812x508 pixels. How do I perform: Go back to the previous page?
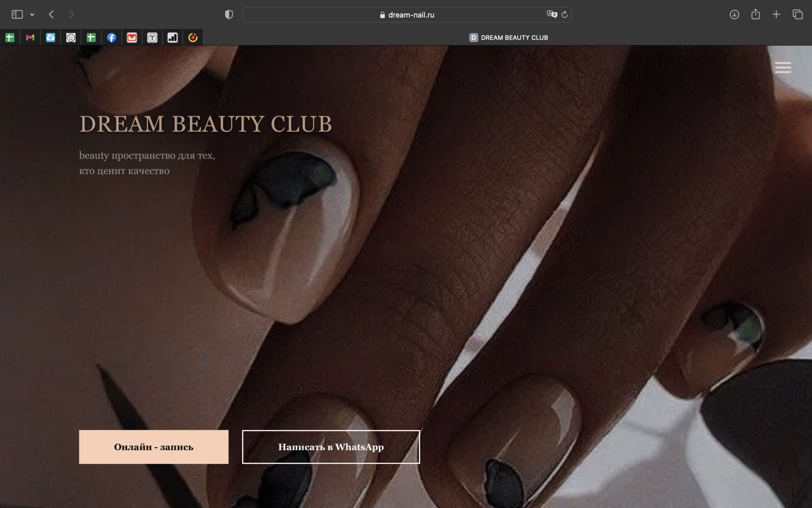(x=51, y=15)
